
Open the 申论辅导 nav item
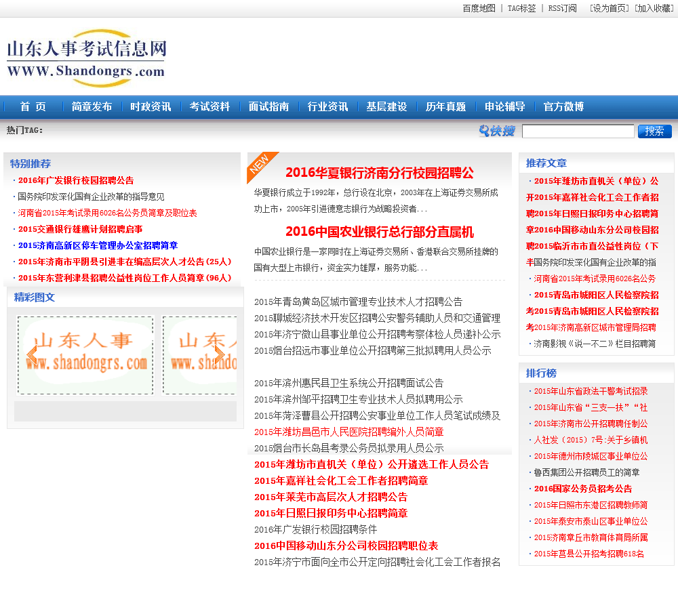point(504,106)
